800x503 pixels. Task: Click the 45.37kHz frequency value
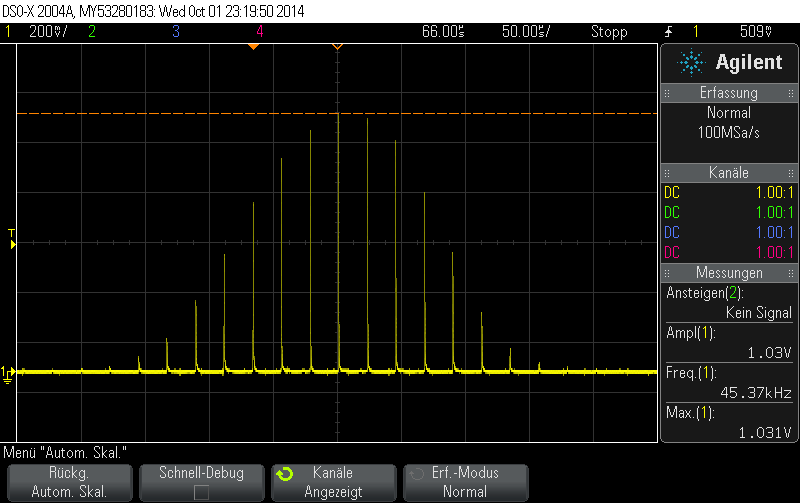click(756, 393)
